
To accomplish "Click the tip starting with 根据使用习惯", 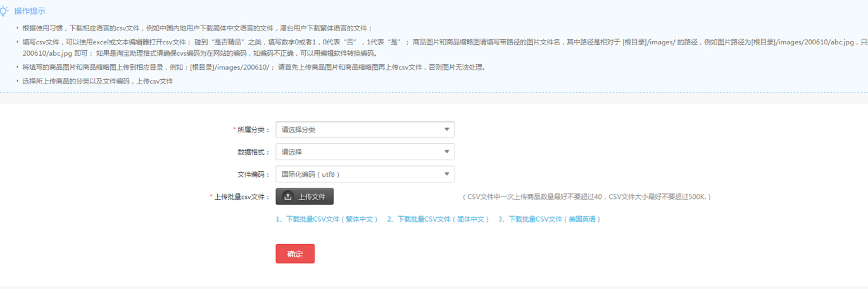I will (198, 29).
